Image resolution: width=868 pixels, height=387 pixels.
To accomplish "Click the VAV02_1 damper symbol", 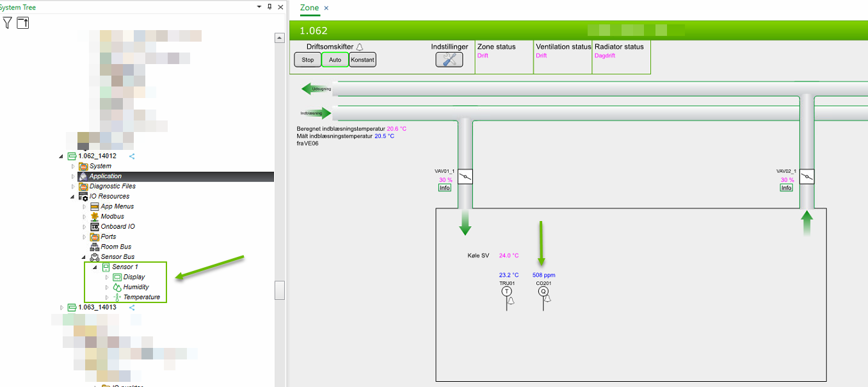I will coord(807,177).
